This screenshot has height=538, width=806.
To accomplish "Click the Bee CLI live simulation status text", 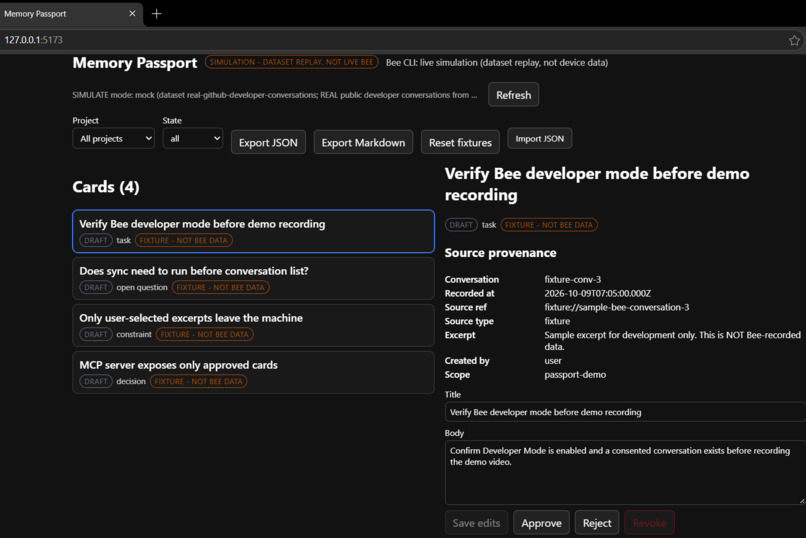I will (497, 63).
